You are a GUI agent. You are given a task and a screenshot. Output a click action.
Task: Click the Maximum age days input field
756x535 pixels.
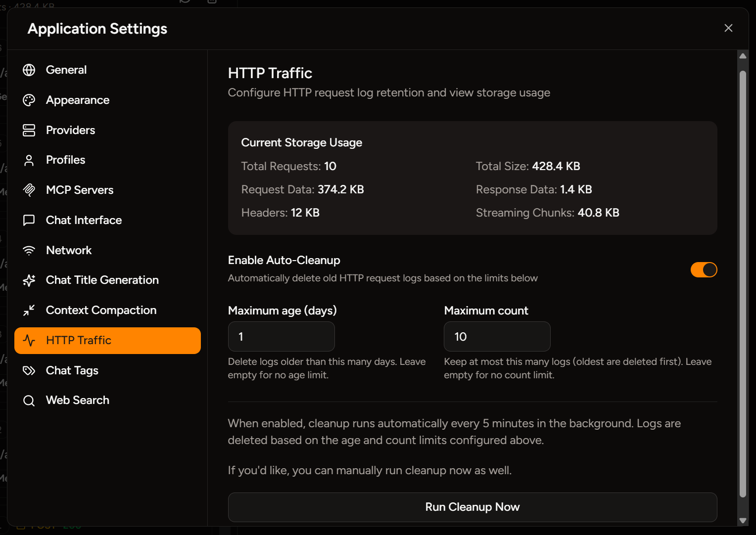(281, 336)
